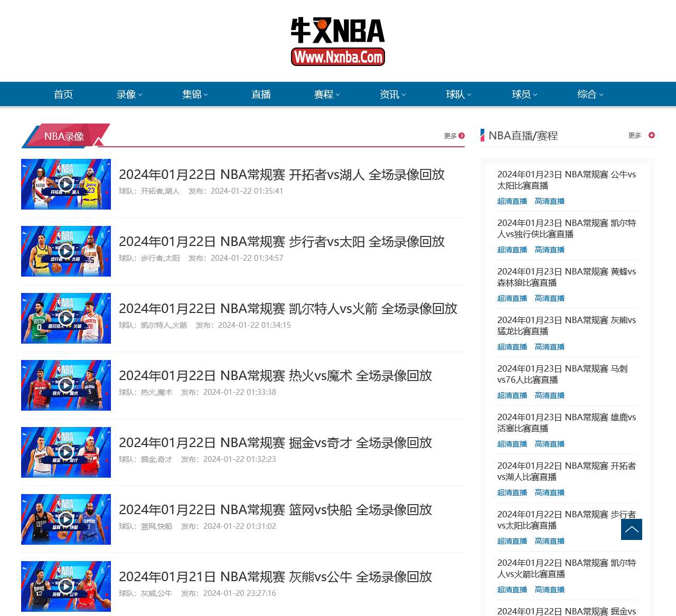Open 高清直播 for 凯尔特人vs独行侠 game

coord(549,250)
